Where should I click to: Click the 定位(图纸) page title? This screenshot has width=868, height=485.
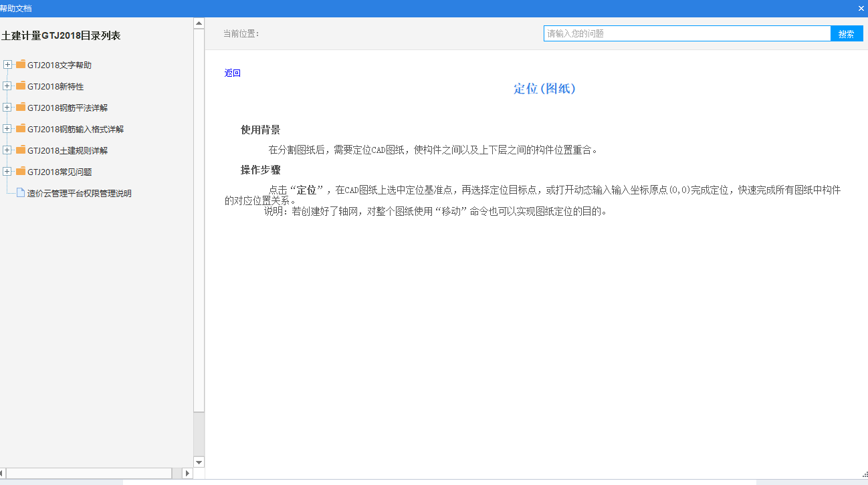[x=544, y=89]
